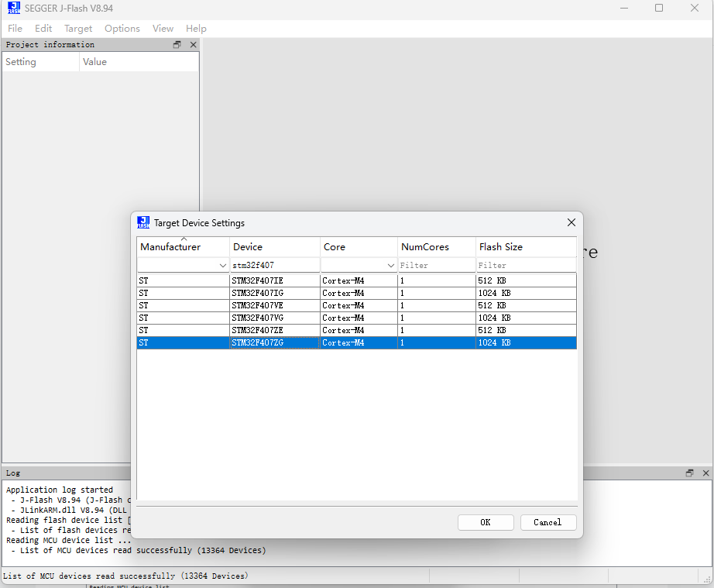Image resolution: width=714 pixels, height=588 pixels.
Task: Close the Target Device Settings dialog
Action: coord(572,222)
